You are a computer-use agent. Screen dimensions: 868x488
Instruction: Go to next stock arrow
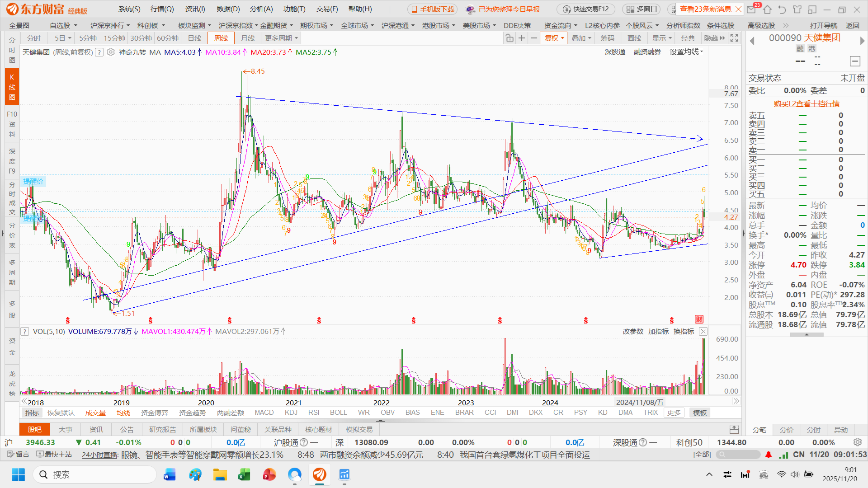tap(862, 41)
